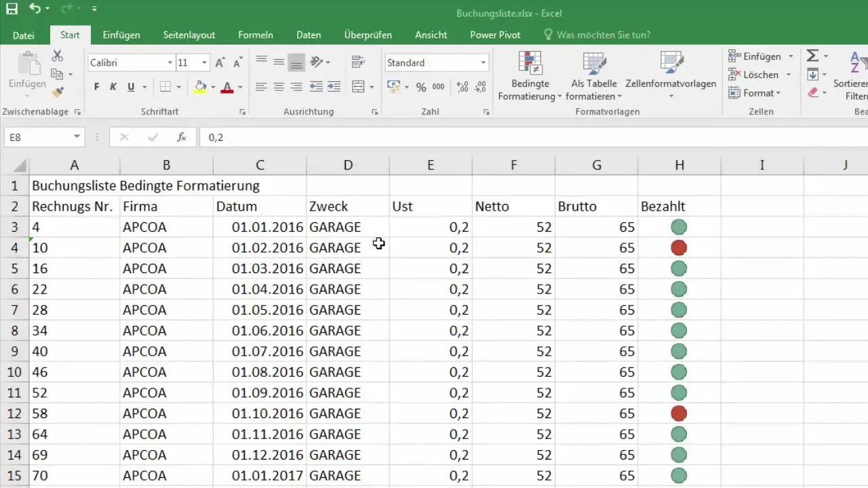Open Als Tabelle formatieren gallery
Viewport: 868px width, 488px height.
[x=594, y=76]
